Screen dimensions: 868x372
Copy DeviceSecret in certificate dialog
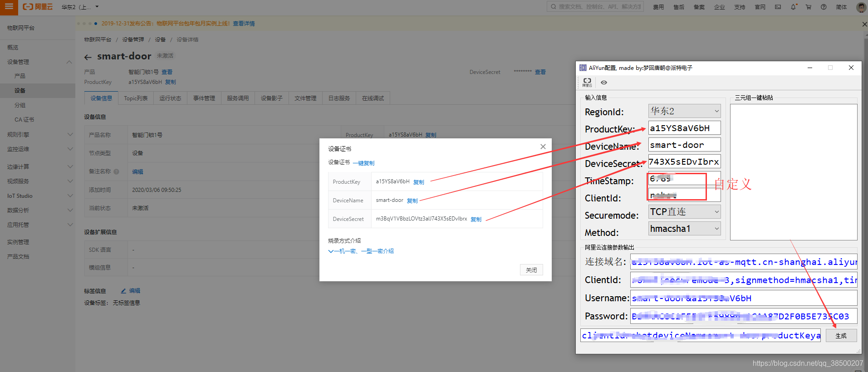[x=476, y=219]
